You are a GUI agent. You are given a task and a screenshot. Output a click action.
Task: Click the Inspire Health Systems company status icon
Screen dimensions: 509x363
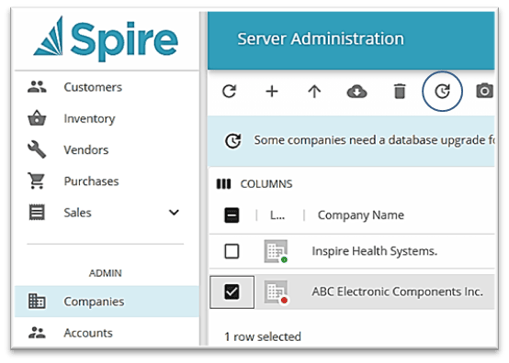point(276,251)
